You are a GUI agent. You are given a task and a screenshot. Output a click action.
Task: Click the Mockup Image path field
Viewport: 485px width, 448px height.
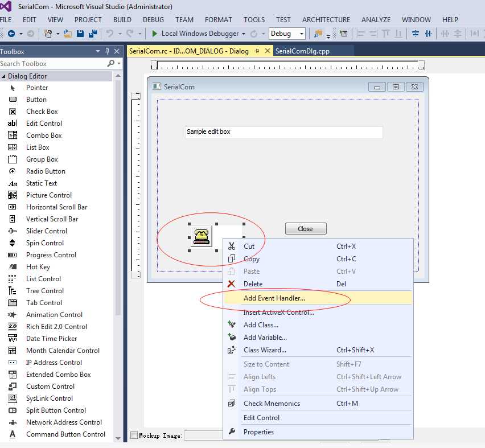coord(204,435)
